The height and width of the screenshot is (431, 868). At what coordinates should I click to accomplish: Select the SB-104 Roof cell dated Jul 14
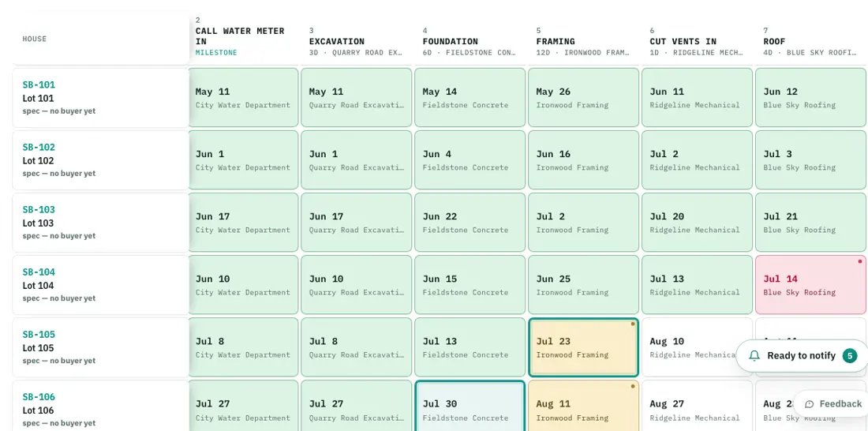[810, 285]
